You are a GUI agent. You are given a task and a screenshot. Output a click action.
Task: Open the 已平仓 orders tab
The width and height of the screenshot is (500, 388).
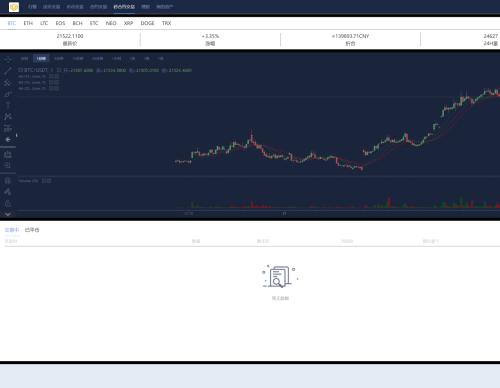[32, 230]
